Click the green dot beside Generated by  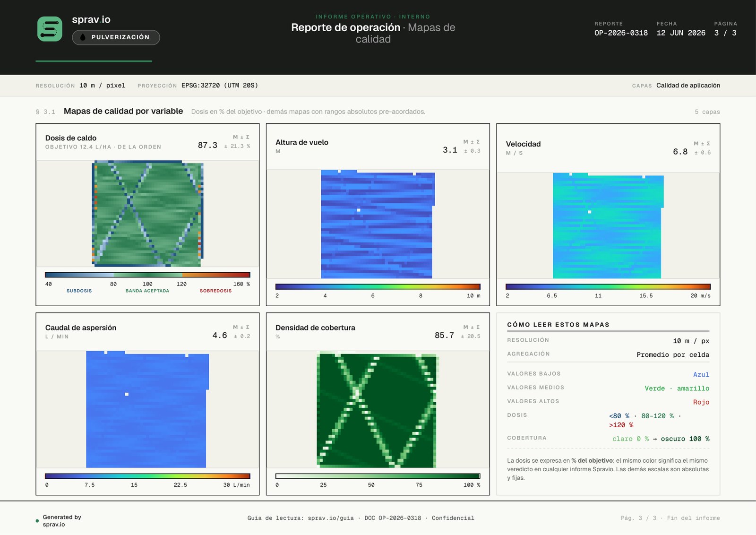37,521
